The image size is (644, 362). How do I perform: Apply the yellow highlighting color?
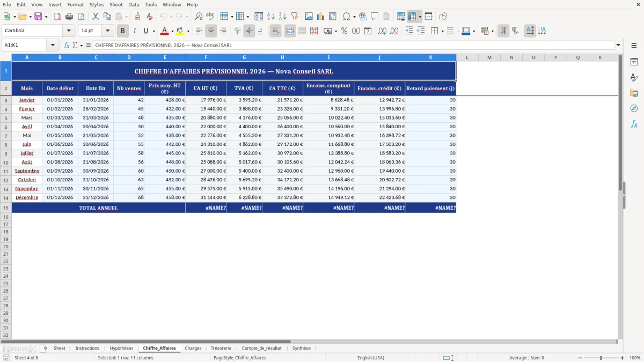[x=180, y=31]
